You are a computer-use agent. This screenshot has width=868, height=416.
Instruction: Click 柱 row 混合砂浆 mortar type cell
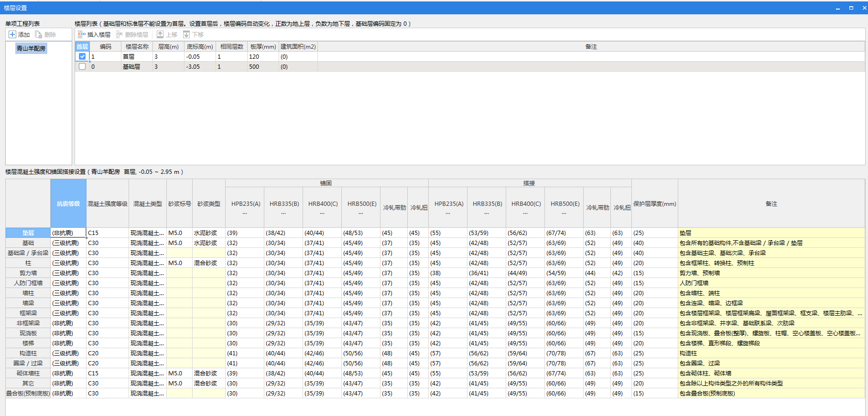[x=209, y=263]
